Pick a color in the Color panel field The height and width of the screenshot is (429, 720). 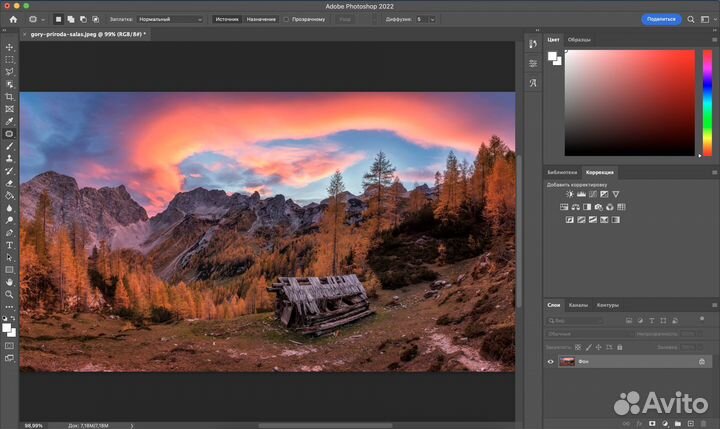point(630,103)
